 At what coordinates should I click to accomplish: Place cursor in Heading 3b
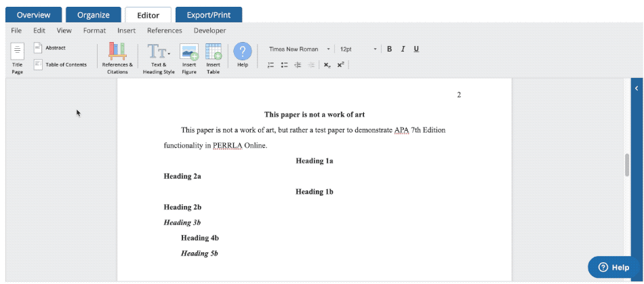click(182, 222)
